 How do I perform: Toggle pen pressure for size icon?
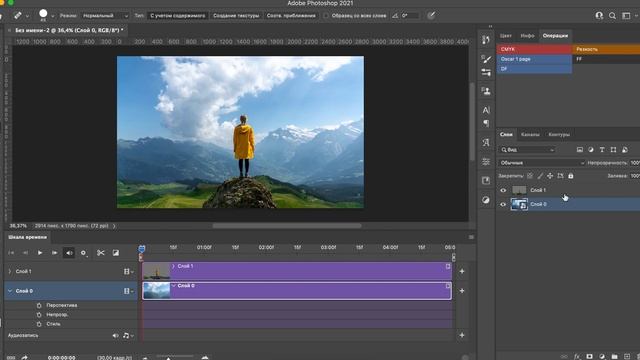431,16
